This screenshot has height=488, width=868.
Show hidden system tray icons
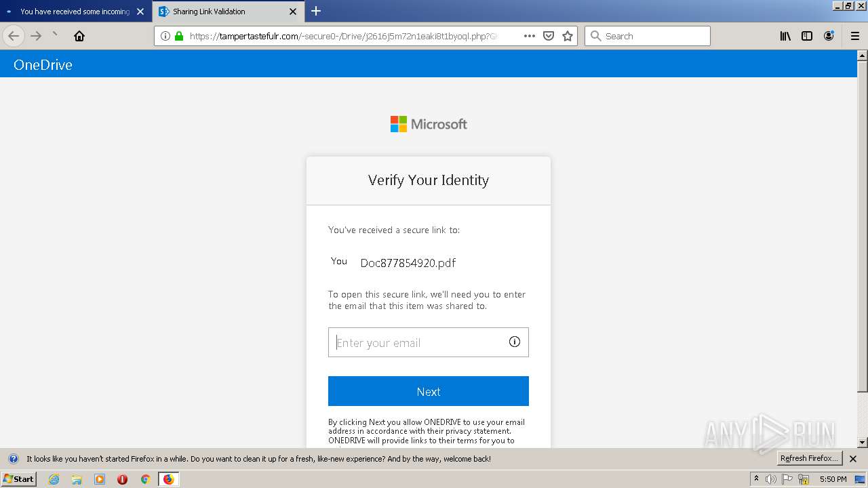[756, 479]
